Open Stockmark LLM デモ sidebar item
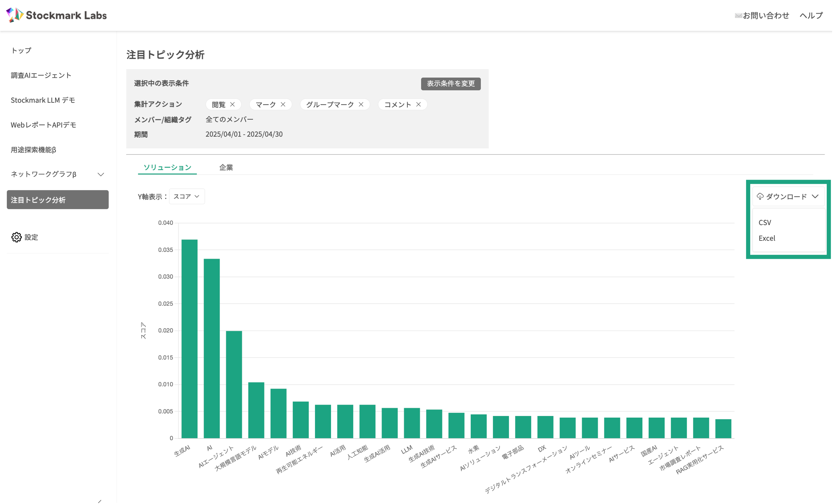The height and width of the screenshot is (504, 833). pos(43,101)
